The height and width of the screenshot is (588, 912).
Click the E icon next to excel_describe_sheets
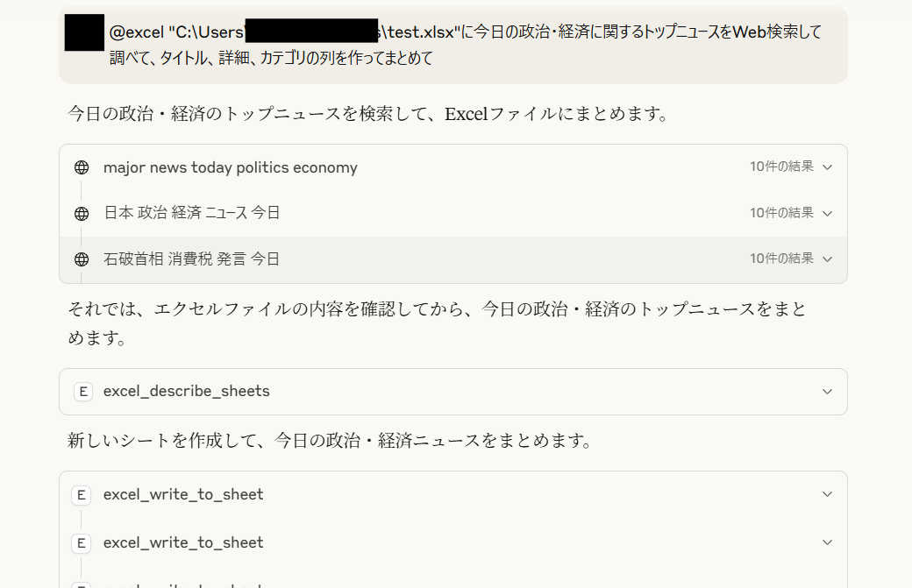point(82,392)
